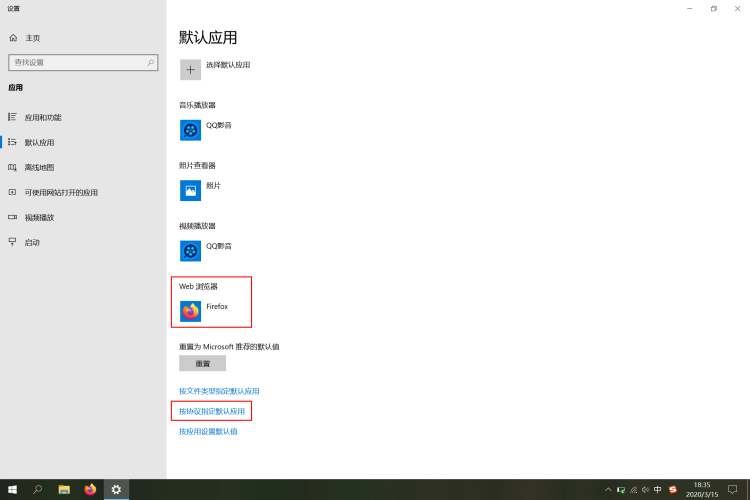Open QQ影音 icon under 音乐播放器
This screenshot has height=500, width=750.
point(190,130)
